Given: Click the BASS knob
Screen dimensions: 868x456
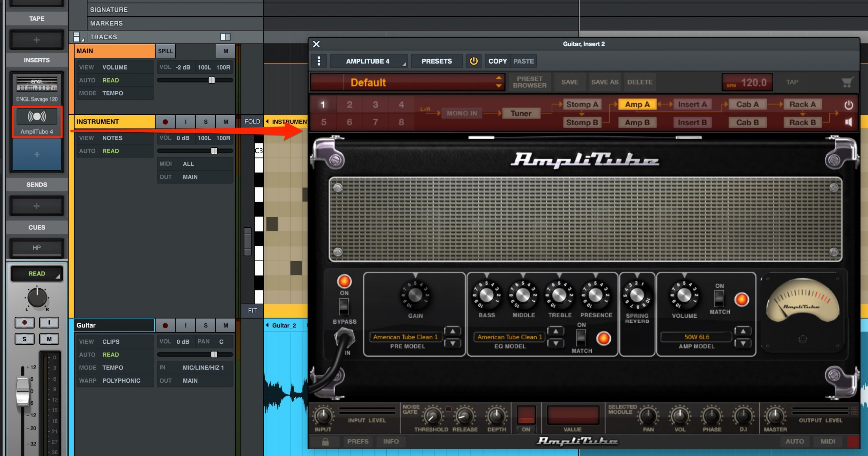Looking at the screenshot, I should click(x=487, y=295).
